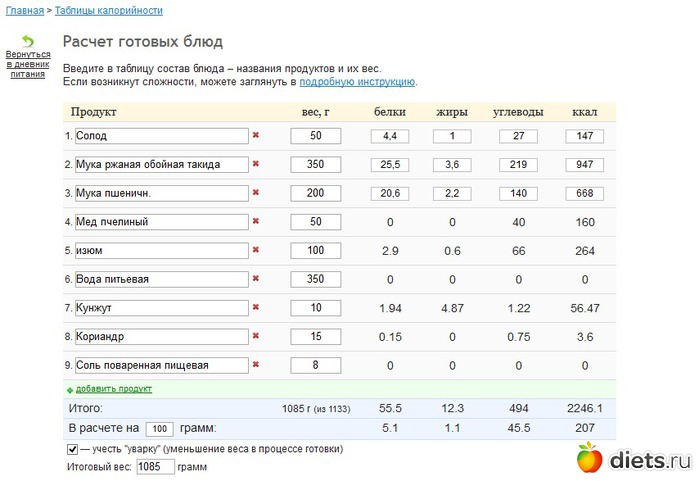Click the ккал field for Мука пшеничн.
Image resolution: width=699 pixels, height=481 pixels.
coord(585,193)
